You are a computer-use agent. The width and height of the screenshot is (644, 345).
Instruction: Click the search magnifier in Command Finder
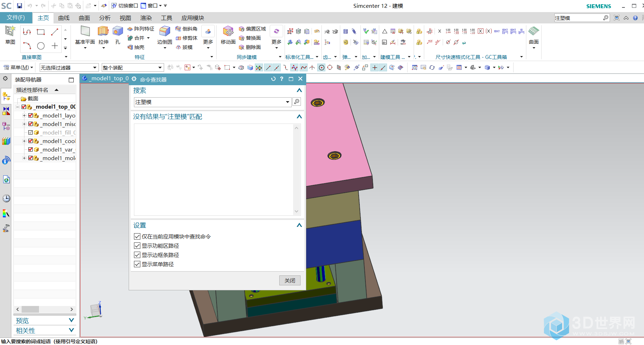pyautogui.click(x=297, y=102)
